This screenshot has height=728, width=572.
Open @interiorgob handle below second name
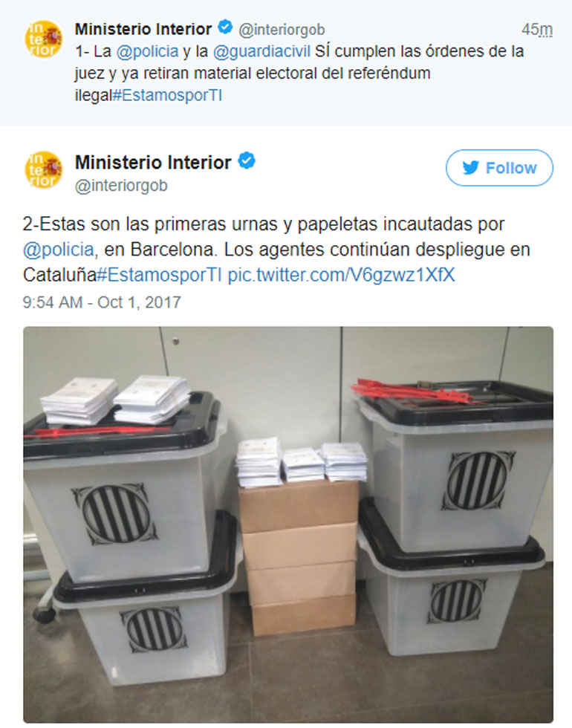[121, 185]
